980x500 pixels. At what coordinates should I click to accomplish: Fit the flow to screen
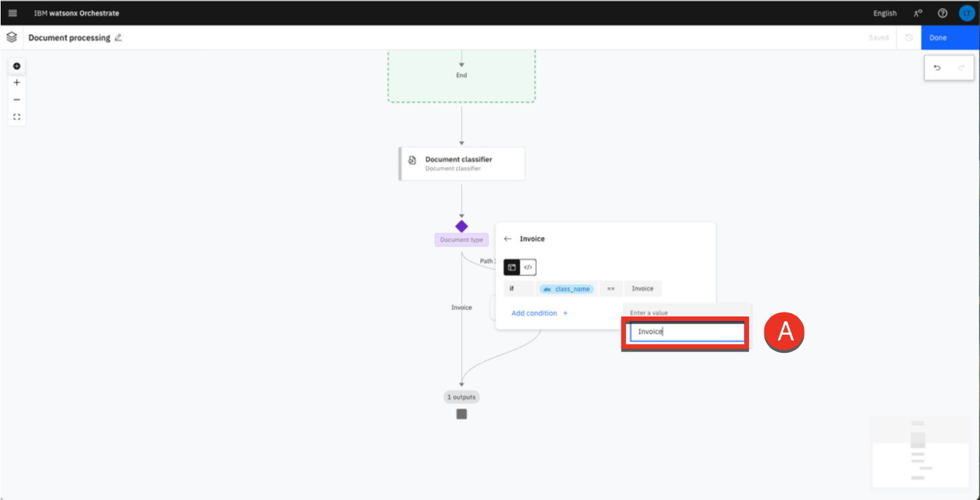17,117
